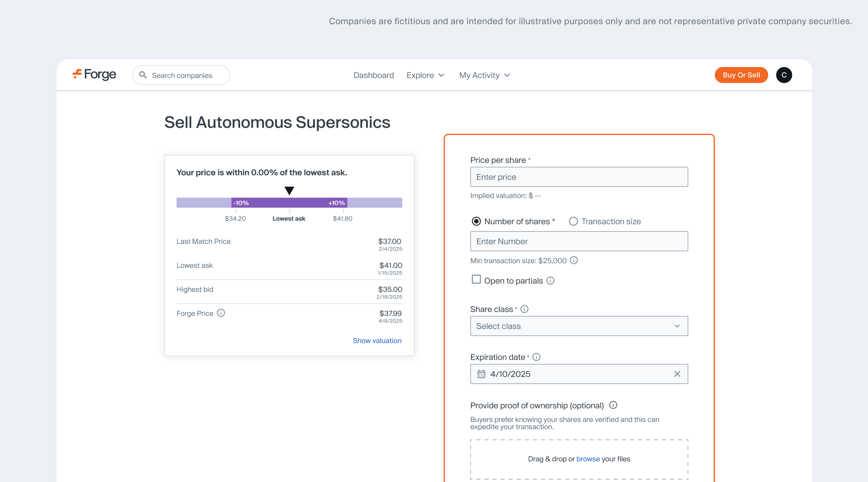Open the Select class dropdown
Image resolution: width=868 pixels, height=482 pixels.
[x=579, y=326]
